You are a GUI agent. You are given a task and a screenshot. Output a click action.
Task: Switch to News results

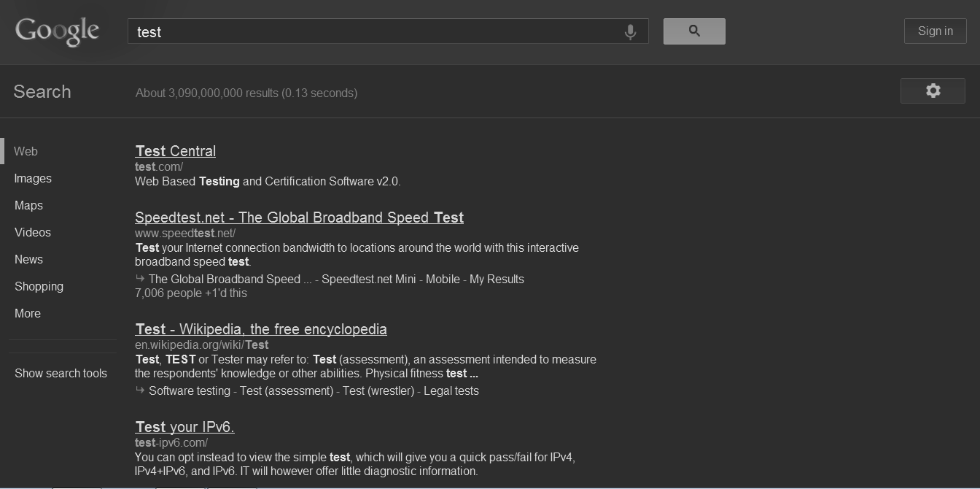pos(28,259)
